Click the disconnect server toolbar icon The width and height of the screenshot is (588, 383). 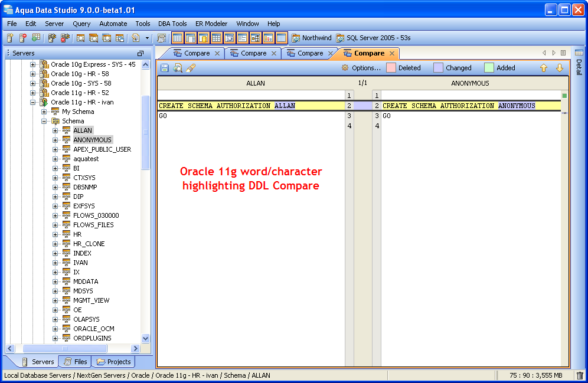point(65,38)
